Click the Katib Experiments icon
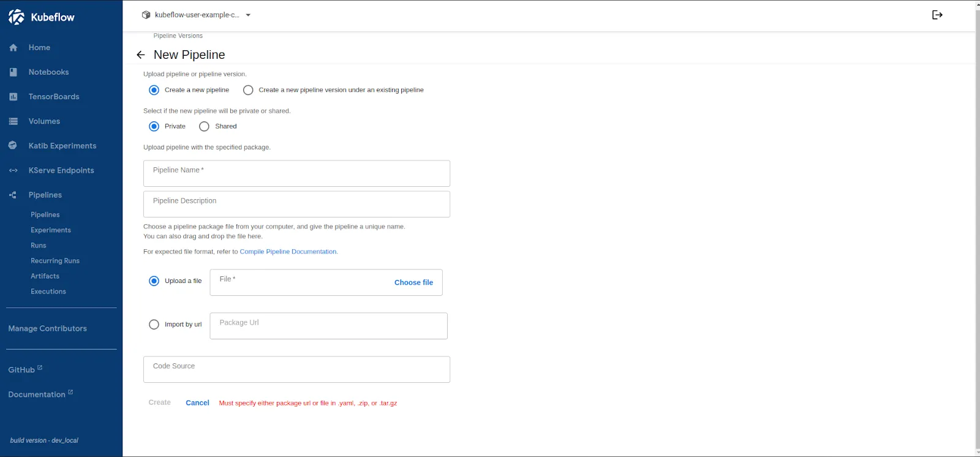Screen dimensions: 980x457 point(13,146)
